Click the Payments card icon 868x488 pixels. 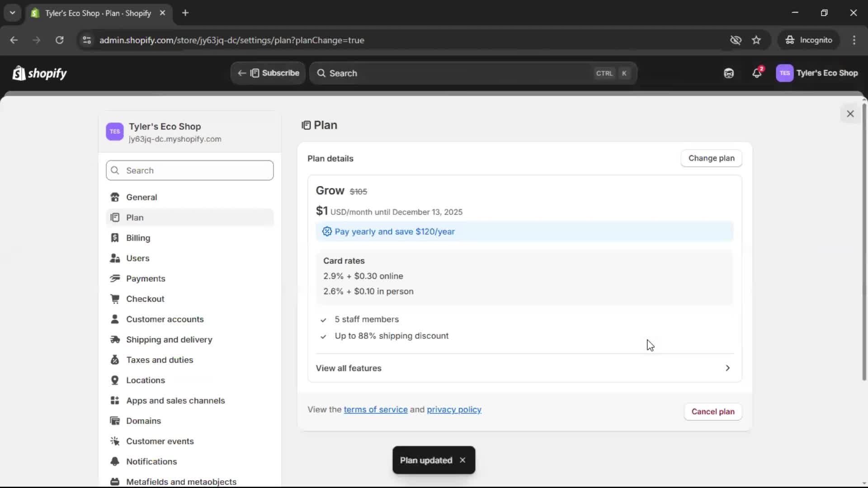click(x=115, y=279)
